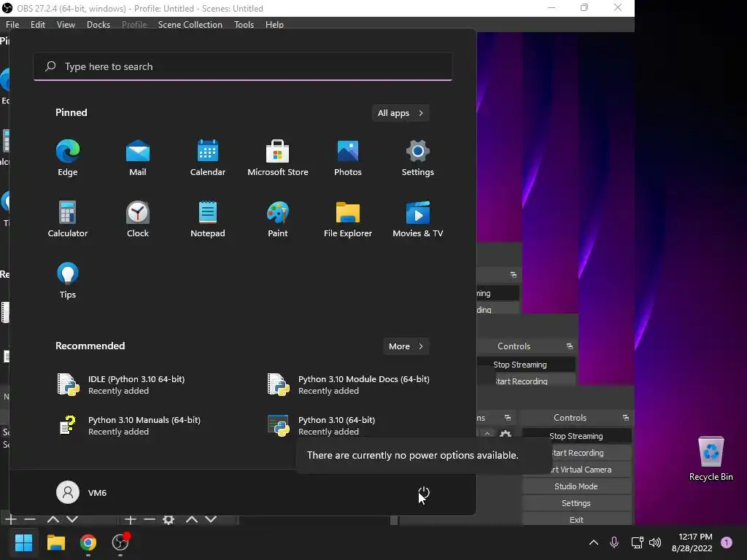747x560 pixels.
Task: Open Settings app in Start menu pinned
Action: (418, 158)
